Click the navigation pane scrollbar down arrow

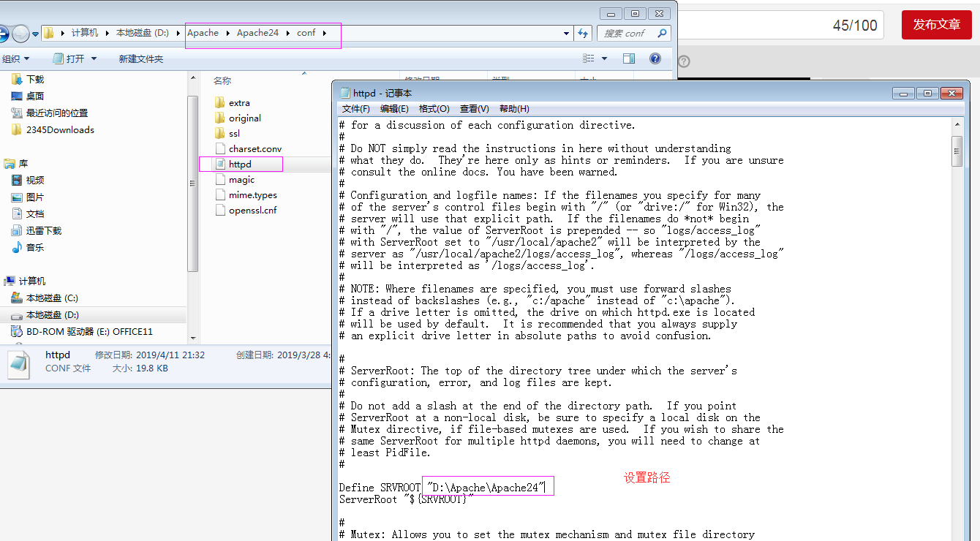click(193, 338)
